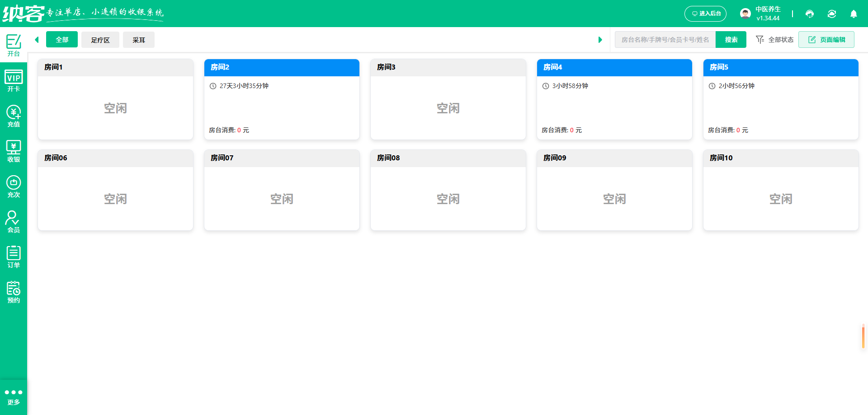The width and height of the screenshot is (868, 415).
Task: Click the notification bell icon
Action: click(x=854, y=14)
